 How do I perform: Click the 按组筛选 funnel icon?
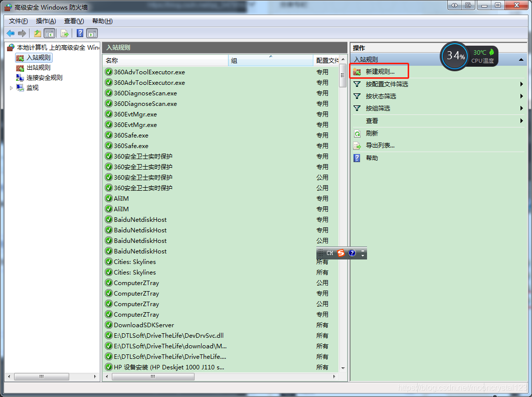(357, 108)
